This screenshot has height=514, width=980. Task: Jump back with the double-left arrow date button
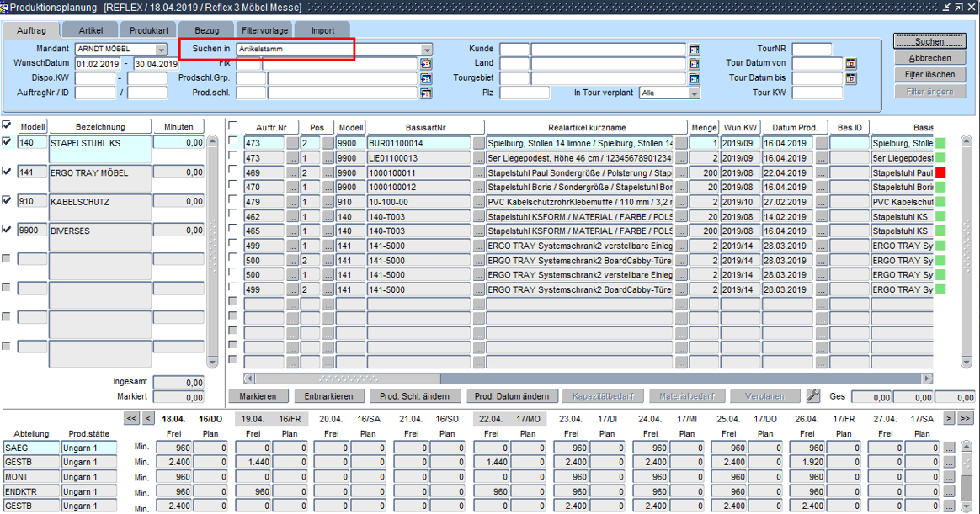tap(131, 418)
